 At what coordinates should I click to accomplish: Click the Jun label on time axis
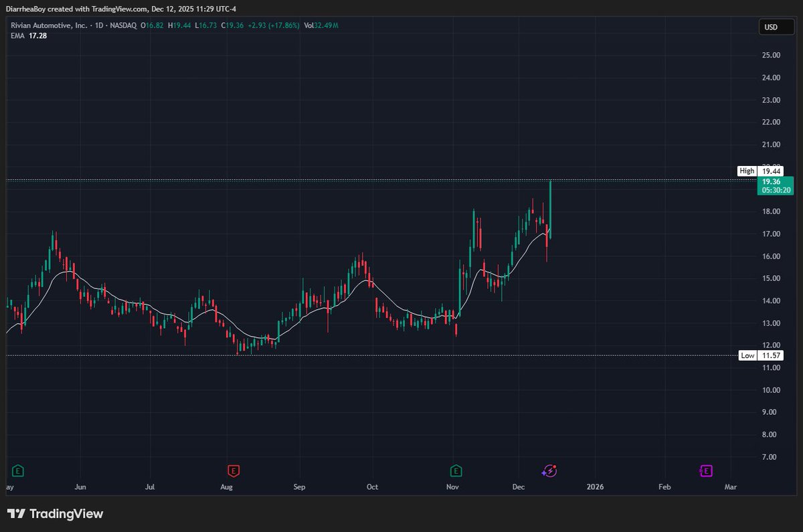[x=80, y=486]
